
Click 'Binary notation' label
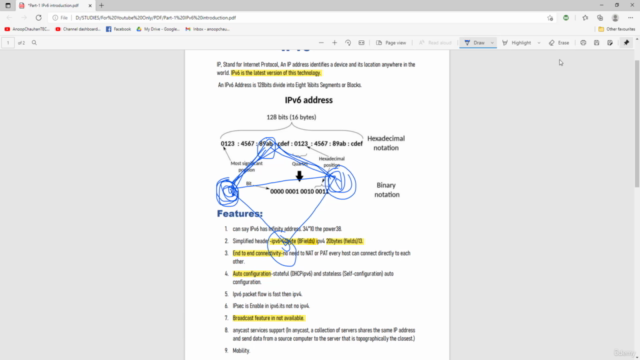(387, 190)
